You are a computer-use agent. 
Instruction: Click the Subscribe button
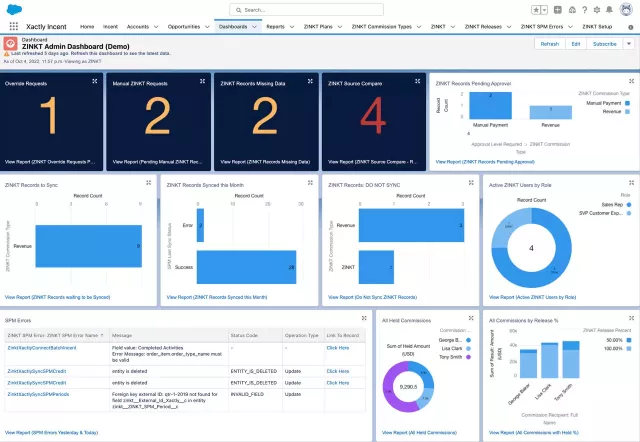tap(605, 44)
